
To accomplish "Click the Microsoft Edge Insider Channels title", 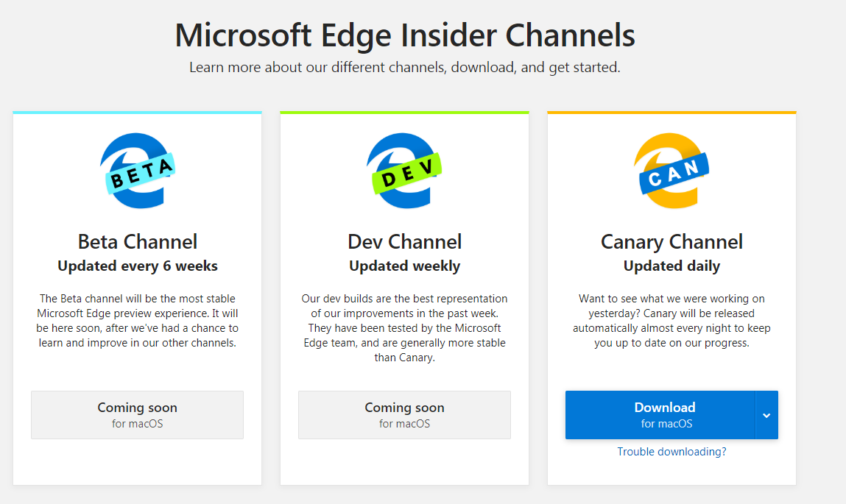I will click(x=405, y=35).
